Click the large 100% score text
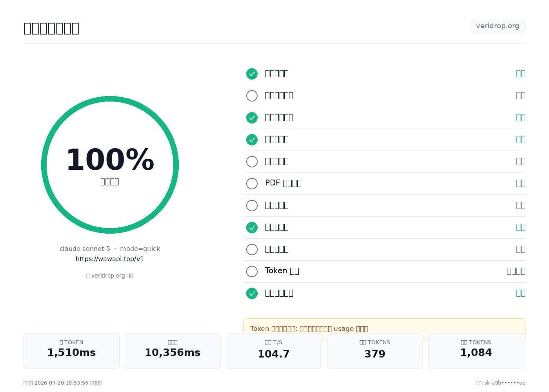Screen dimensions: 549x392 tap(110, 160)
